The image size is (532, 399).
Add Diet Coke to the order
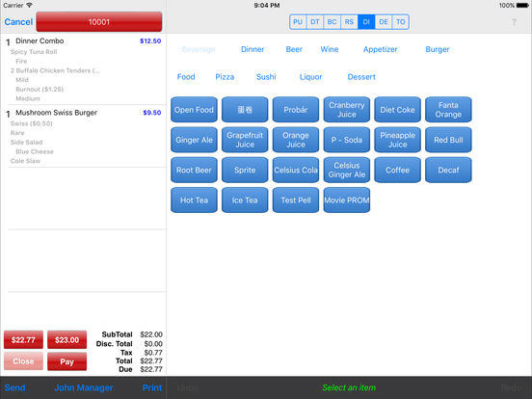398,110
